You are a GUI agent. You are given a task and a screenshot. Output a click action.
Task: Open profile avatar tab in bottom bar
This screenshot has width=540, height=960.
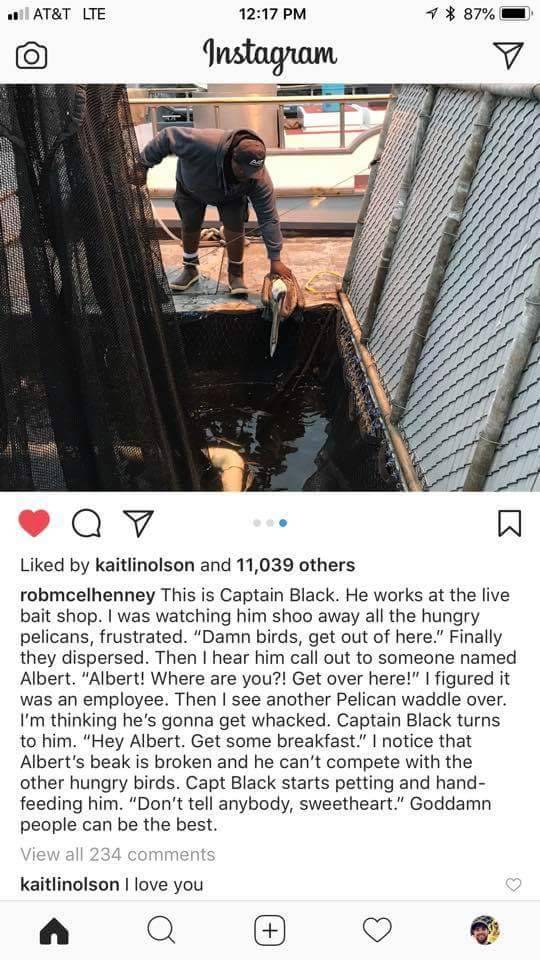[485, 931]
